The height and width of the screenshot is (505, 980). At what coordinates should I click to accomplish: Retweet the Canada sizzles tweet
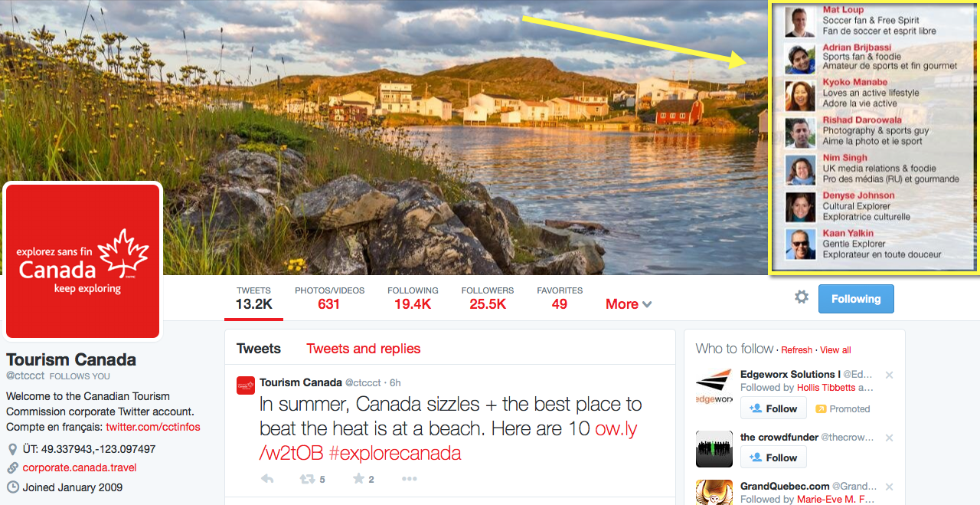coord(307,479)
